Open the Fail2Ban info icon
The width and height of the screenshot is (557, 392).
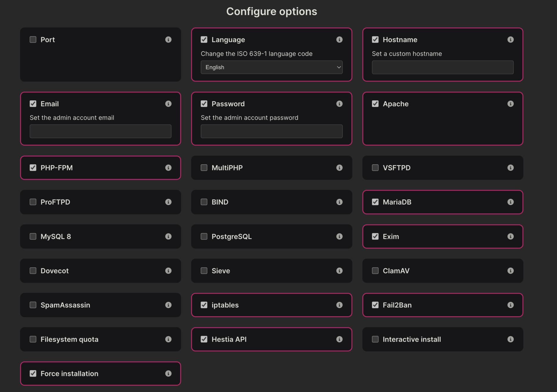click(x=511, y=305)
